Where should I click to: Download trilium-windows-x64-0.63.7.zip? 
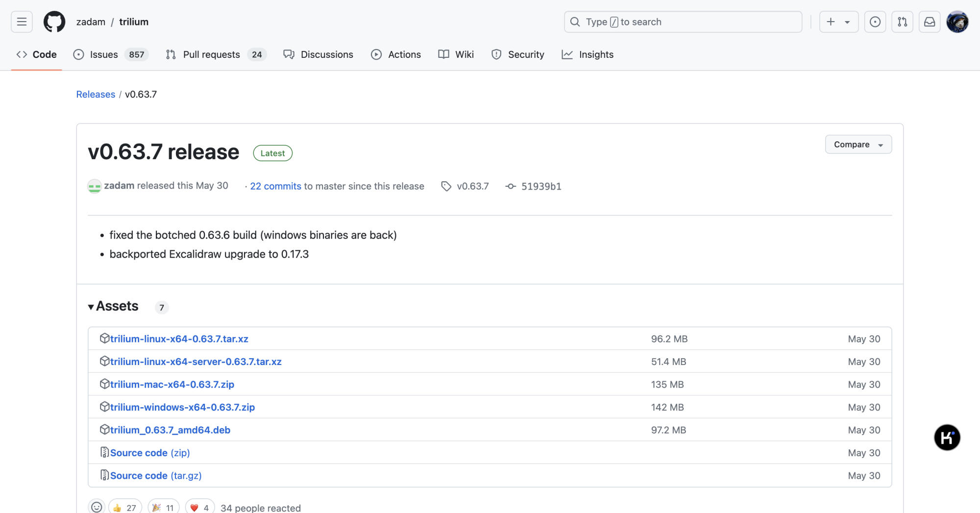pos(182,407)
